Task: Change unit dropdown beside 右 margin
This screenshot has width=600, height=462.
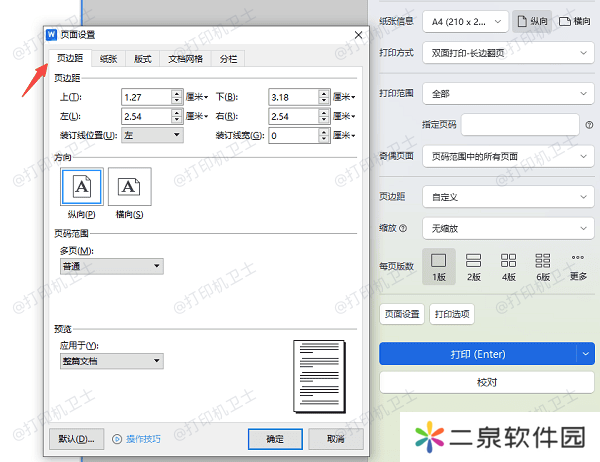Action: [344, 116]
